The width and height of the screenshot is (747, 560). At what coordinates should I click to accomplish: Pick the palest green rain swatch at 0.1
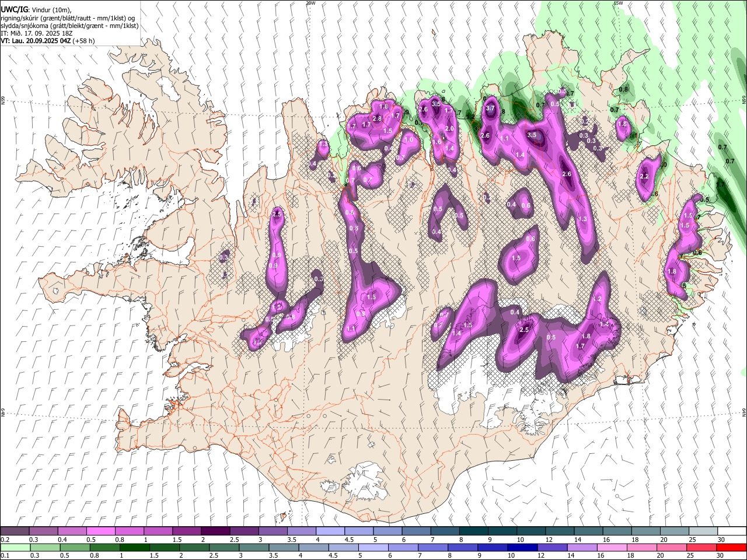tap(15, 547)
